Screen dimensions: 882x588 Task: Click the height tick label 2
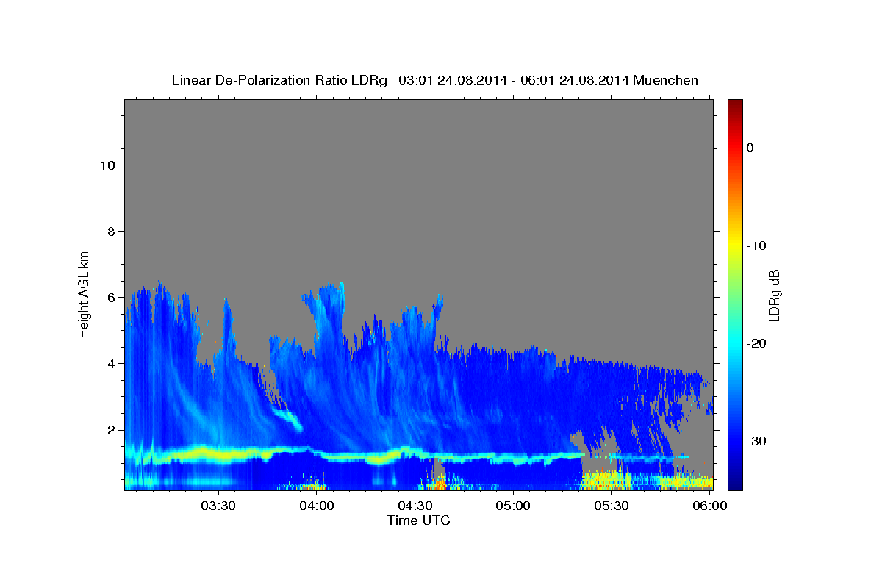coord(110,430)
